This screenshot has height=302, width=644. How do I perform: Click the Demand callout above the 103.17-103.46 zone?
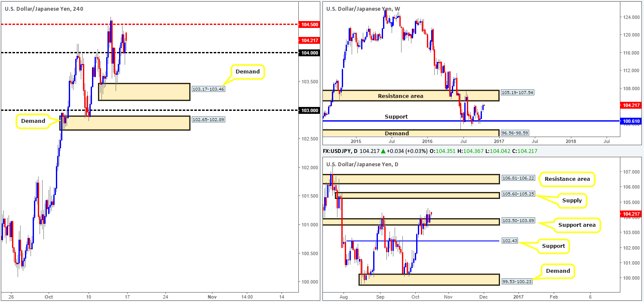248,72
